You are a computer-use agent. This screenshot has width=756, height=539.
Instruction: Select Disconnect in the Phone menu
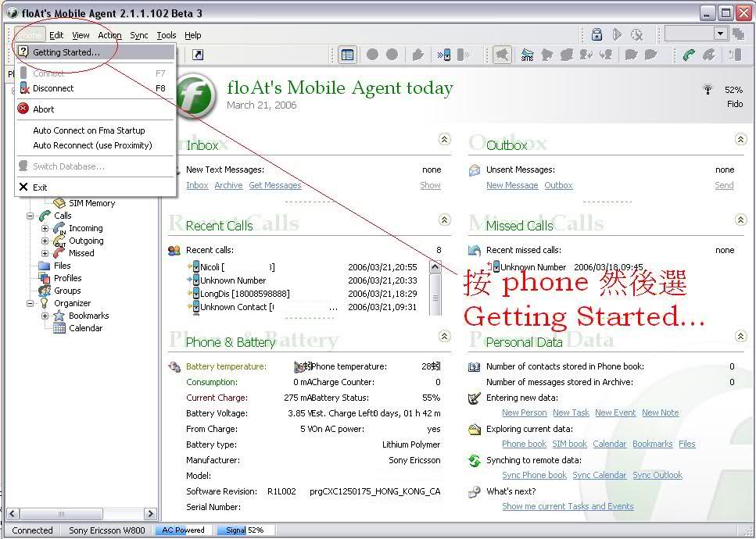coord(95,88)
